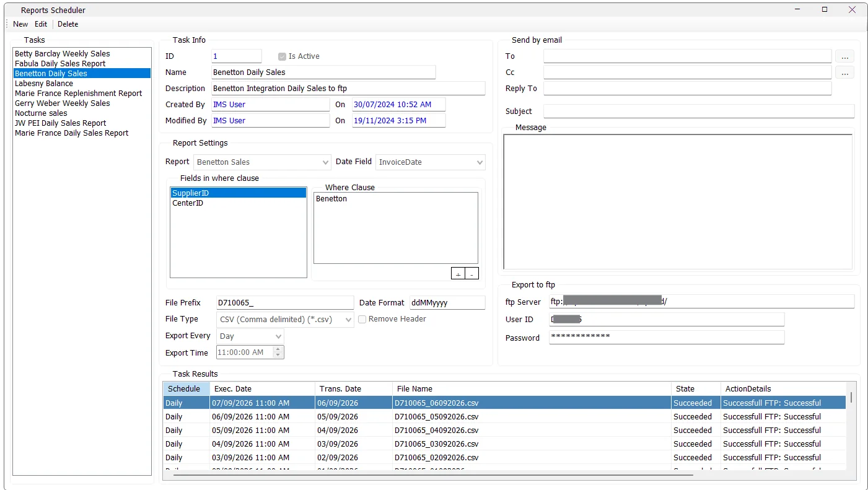Click the Description input field
Screen dimensions: 868x490
[348, 89]
